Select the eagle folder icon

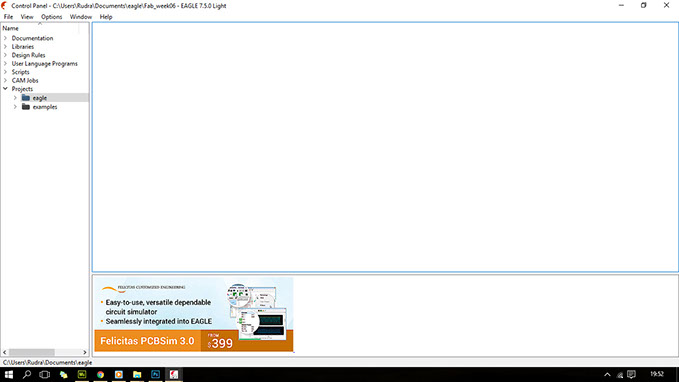pyautogui.click(x=26, y=97)
